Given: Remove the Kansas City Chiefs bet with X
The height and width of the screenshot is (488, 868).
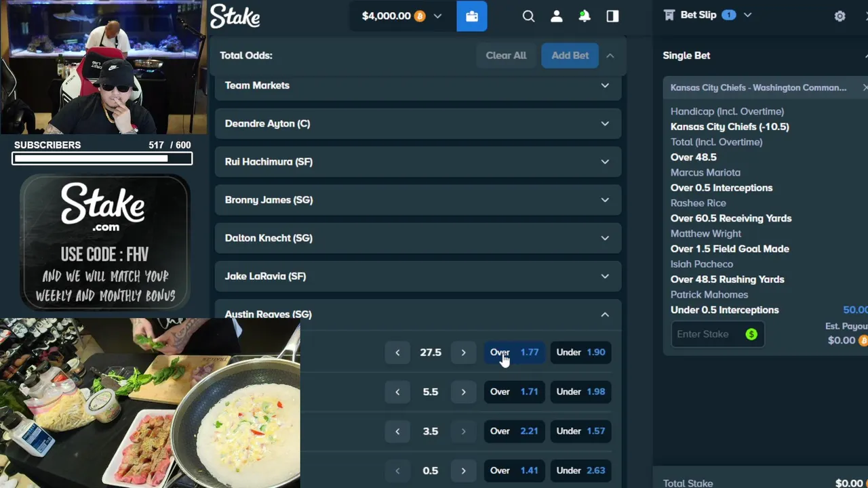Looking at the screenshot, I should [865, 87].
